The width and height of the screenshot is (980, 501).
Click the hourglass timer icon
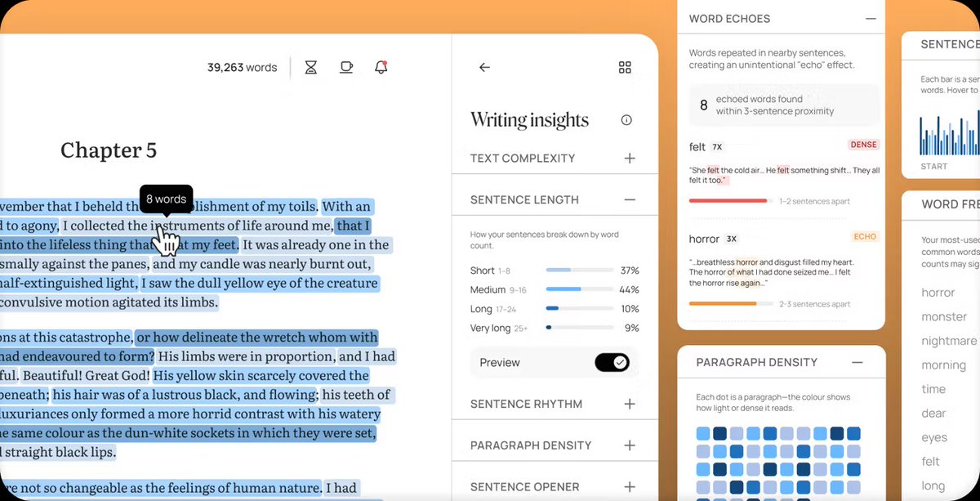pyautogui.click(x=310, y=68)
